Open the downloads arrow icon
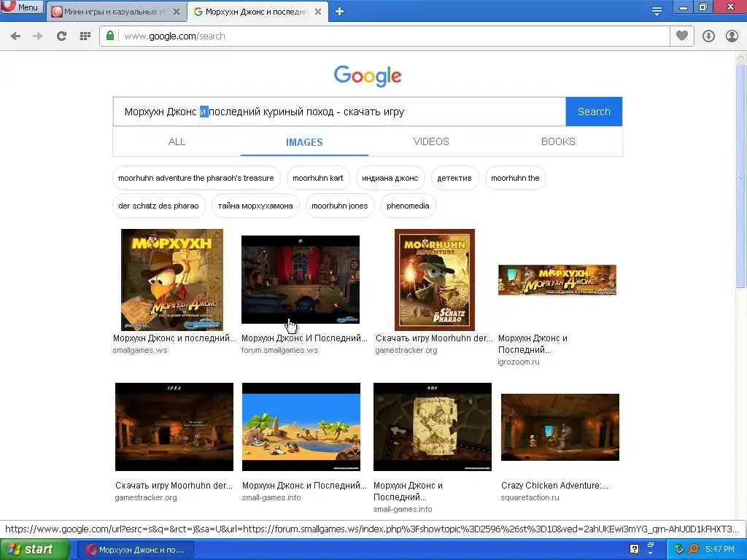The width and height of the screenshot is (747, 560). [708, 36]
